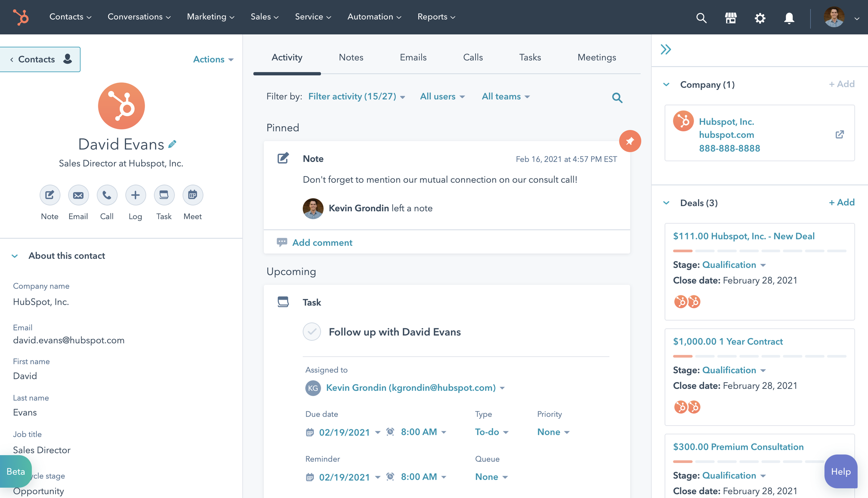Mark Follow up with David Evans complete
This screenshot has height=498, width=868.
coord(312,332)
